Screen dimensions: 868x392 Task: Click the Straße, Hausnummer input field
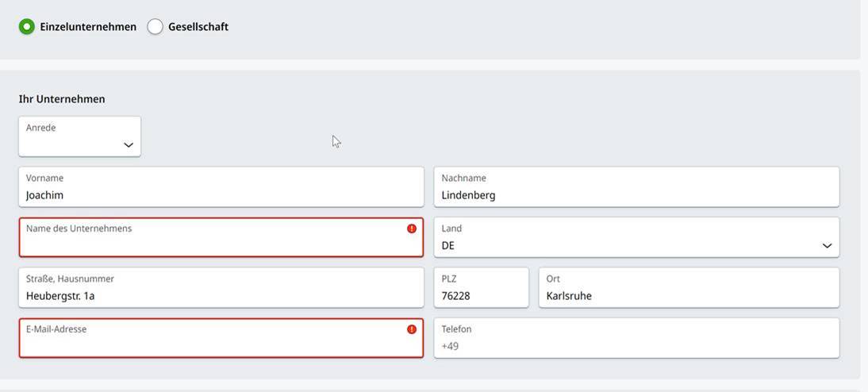[x=221, y=287]
